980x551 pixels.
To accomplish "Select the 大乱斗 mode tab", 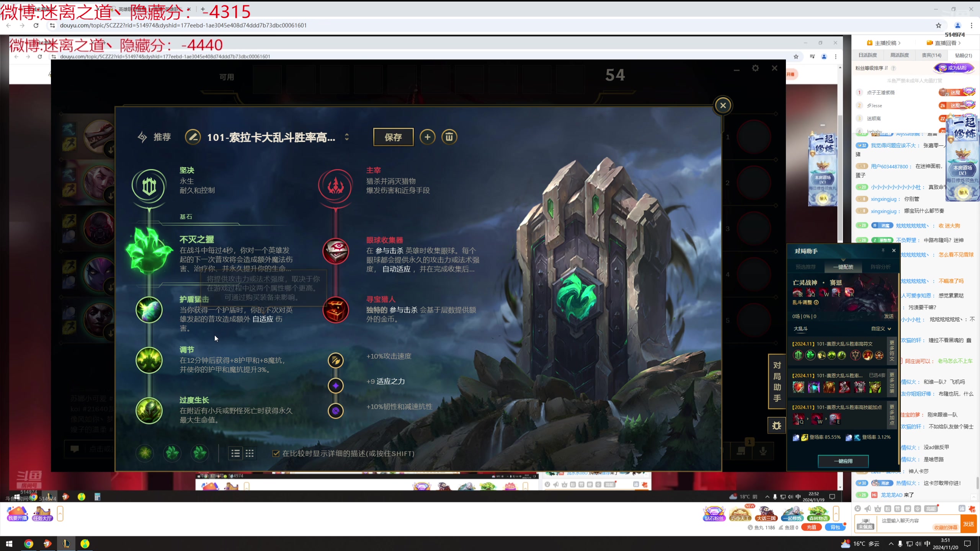I will pyautogui.click(x=800, y=328).
